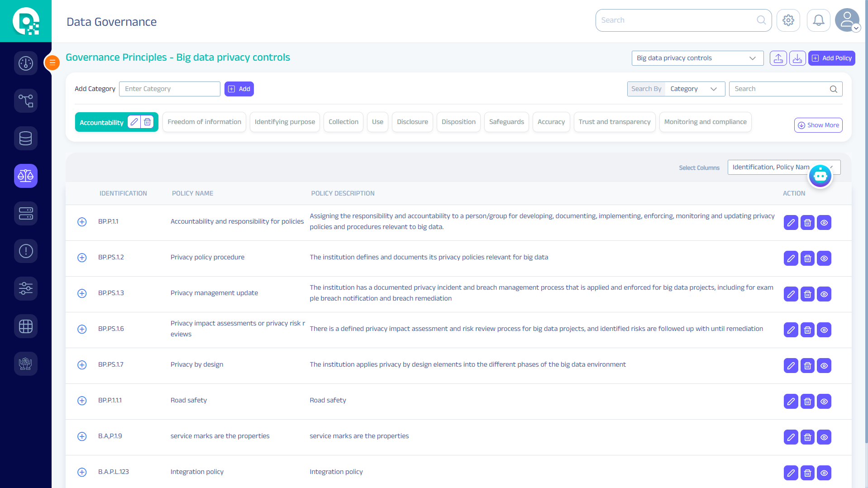The width and height of the screenshot is (868, 488).
Task: View the Integration policy details
Action: pyautogui.click(x=824, y=473)
